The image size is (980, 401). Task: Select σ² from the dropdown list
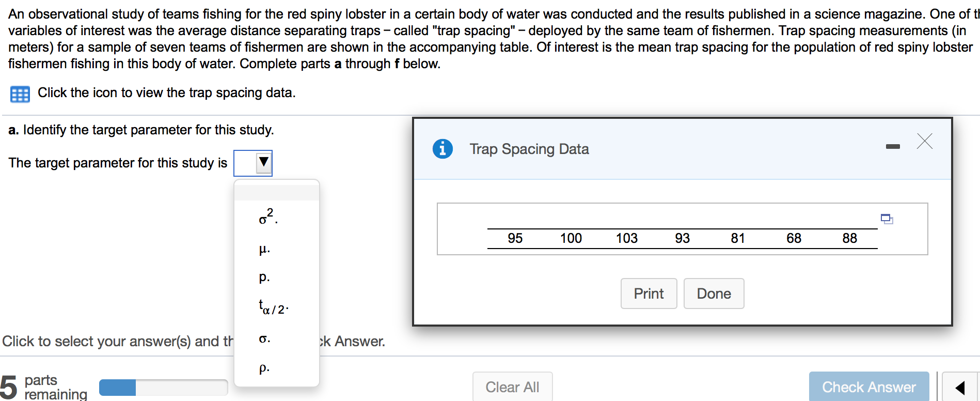268,217
